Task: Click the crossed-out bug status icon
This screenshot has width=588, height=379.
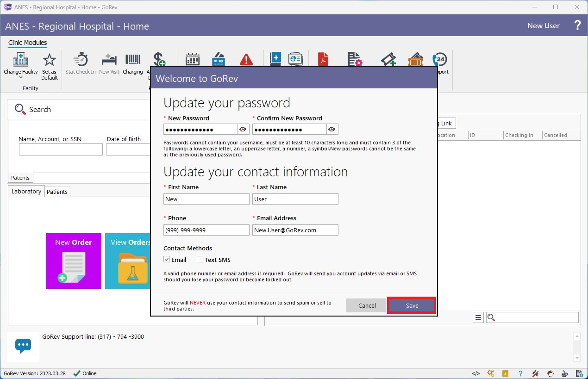Action: tap(535, 373)
